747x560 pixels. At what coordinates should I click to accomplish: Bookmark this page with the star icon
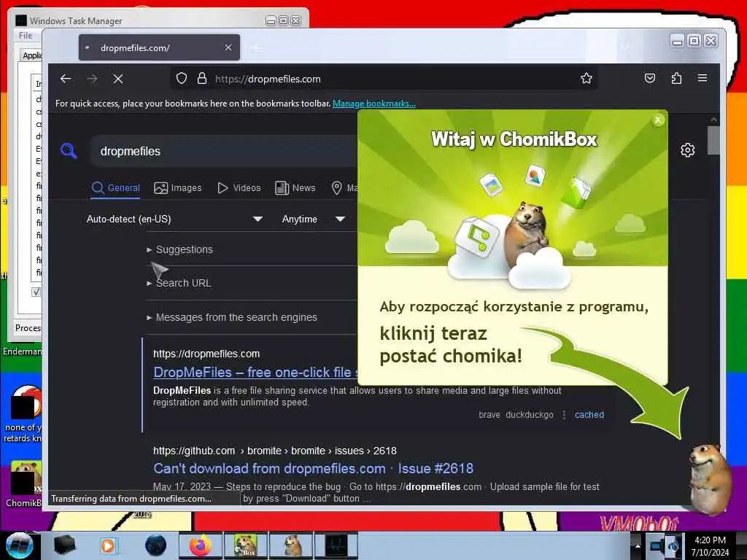[x=587, y=78]
